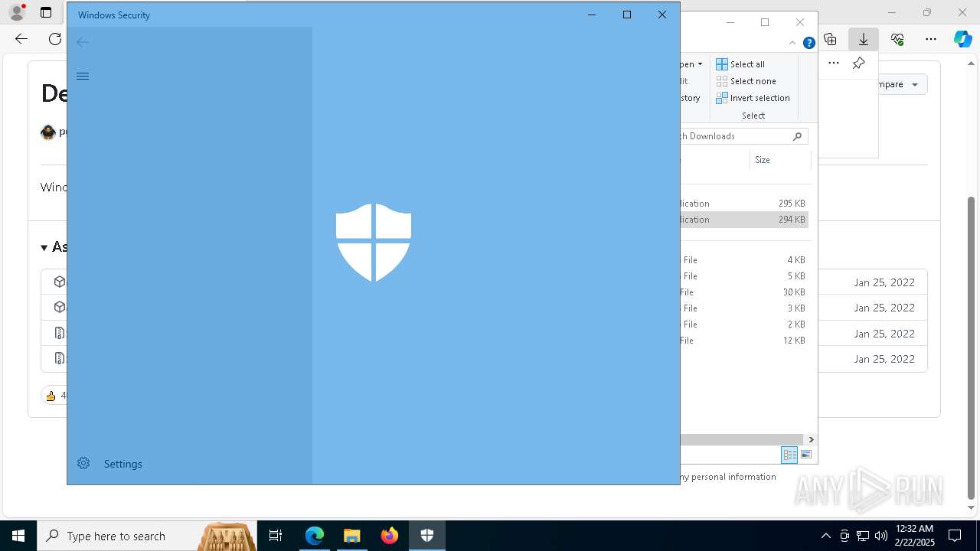This screenshot has width=980, height=551.
Task: Click the thumbs up reaction button
Action: (x=55, y=396)
